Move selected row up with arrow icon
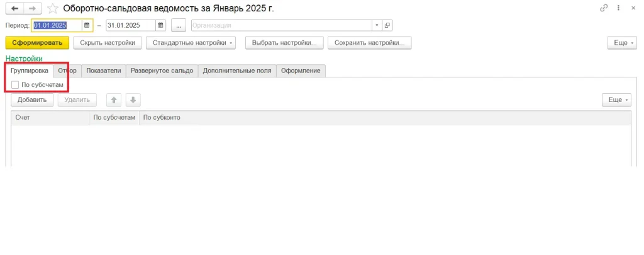The height and width of the screenshot is (255, 644). point(114,99)
